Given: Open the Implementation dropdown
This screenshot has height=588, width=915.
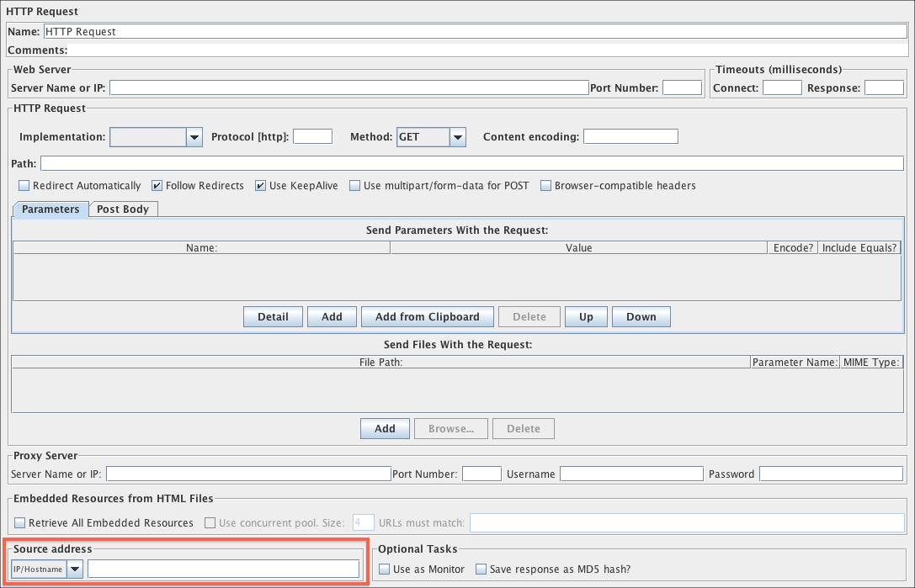Looking at the screenshot, I should [194, 137].
